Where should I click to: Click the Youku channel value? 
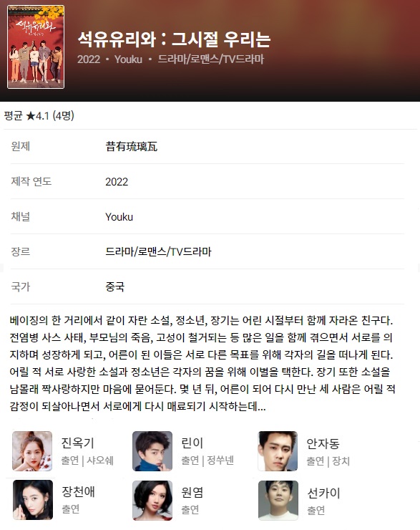[x=119, y=217]
